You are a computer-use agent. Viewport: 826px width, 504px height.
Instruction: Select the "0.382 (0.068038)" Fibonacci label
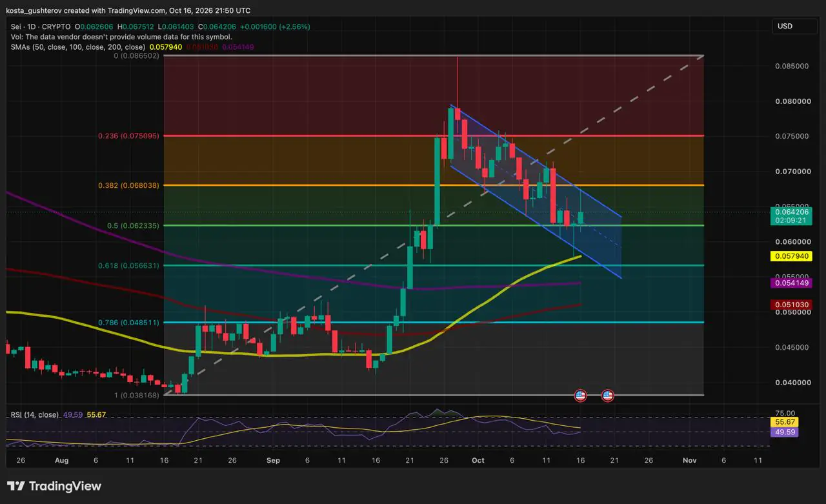pos(128,185)
